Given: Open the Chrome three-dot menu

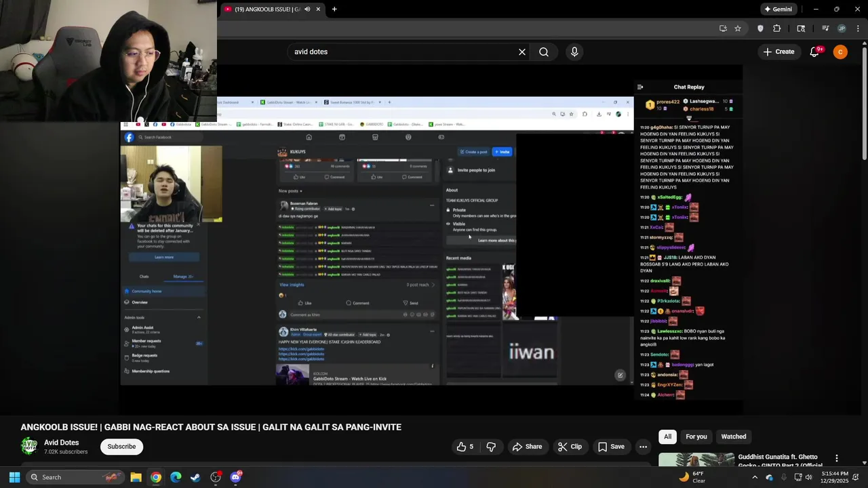Looking at the screenshot, I should pyautogui.click(x=858, y=28).
